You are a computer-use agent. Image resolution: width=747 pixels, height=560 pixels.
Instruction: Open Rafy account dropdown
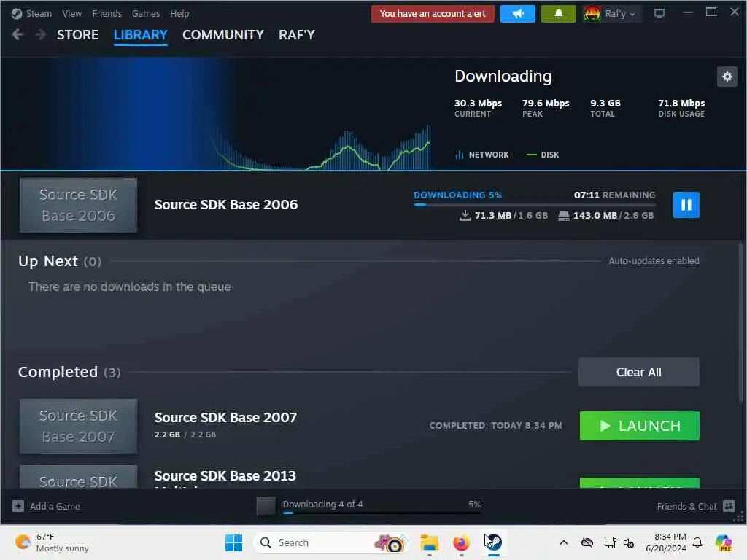click(x=620, y=14)
